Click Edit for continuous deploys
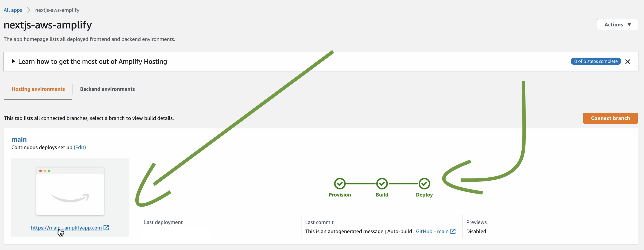Viewport: 644px width, 250px height. 80,147
